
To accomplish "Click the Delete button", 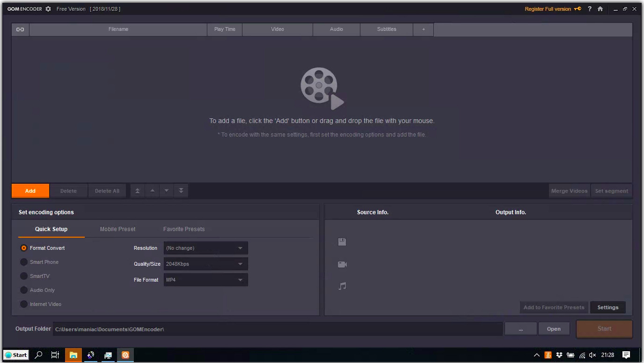I will [x=68, y=191].
